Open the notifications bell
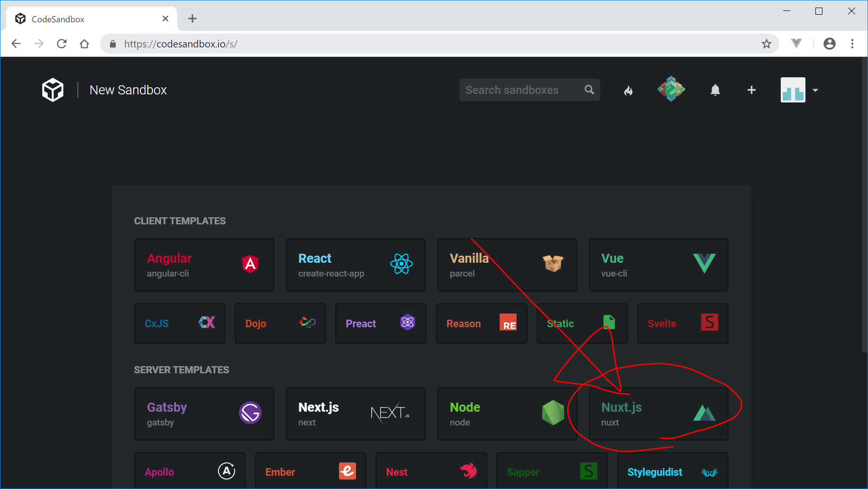Viewport: 868px width, 489px height. (x=715, y=90)
